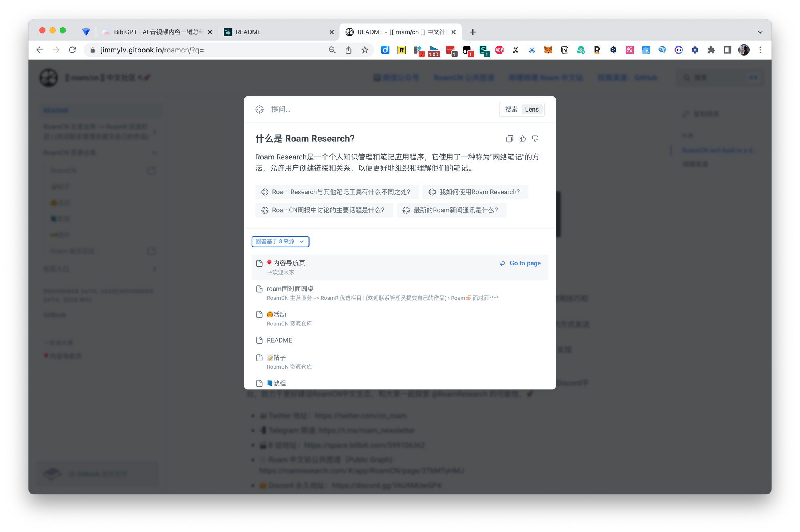Click the black scissors extension icon
Viewport: 800px width, 532px height.
(x=516, y=50)
